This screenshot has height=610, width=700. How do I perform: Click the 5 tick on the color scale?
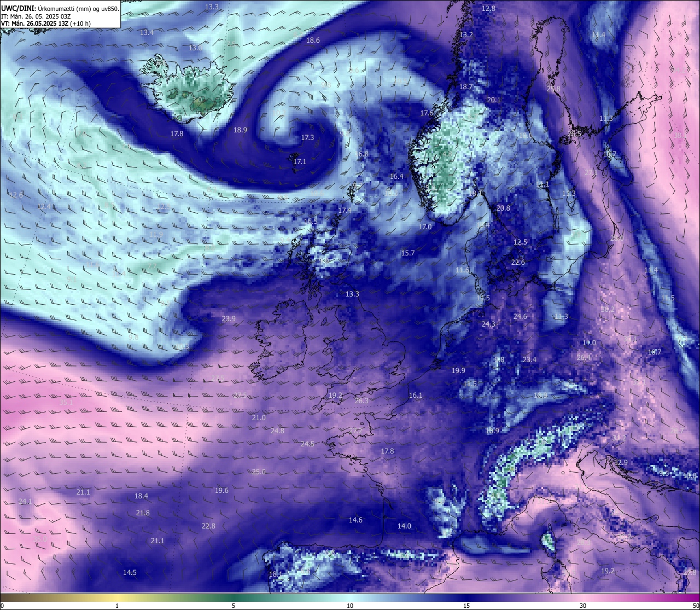click(234, 606)
